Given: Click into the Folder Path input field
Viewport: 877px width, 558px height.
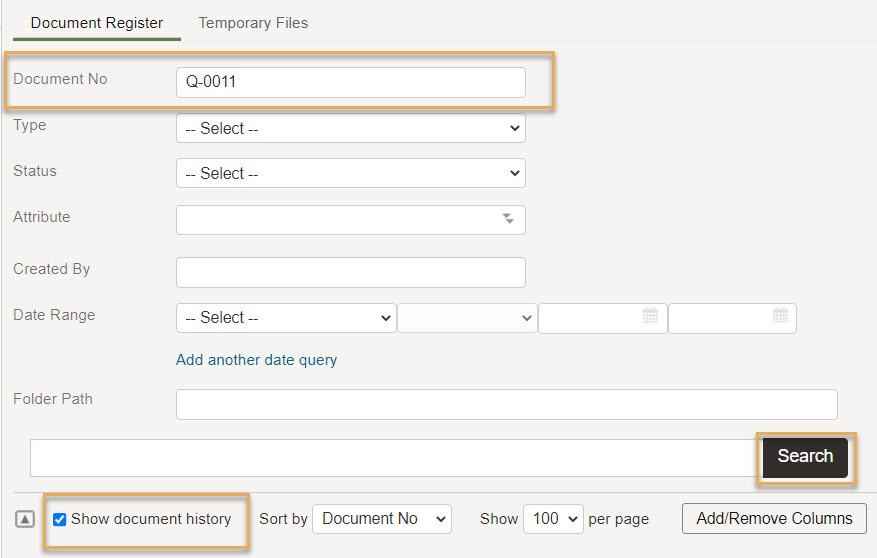Looking at the screenshot, I should click(x=507, y=404).
